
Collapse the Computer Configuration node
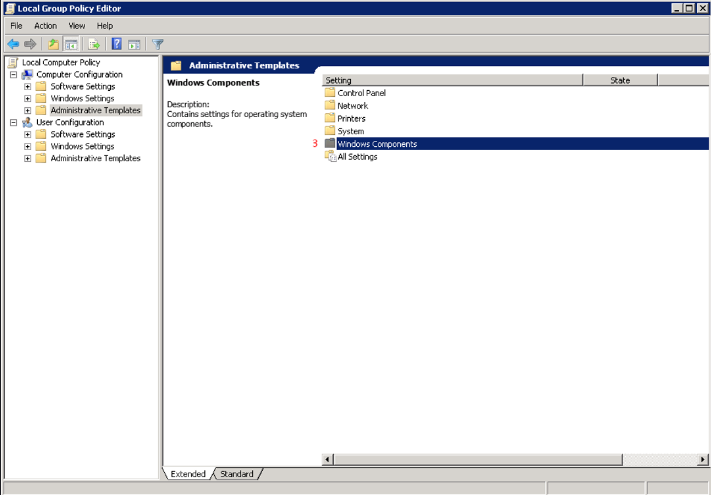(x=14, y=74)
